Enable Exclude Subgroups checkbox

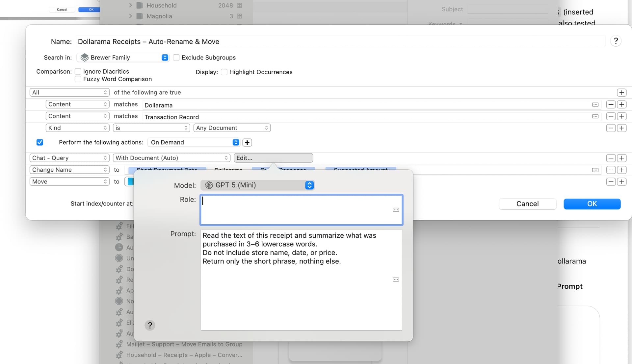(x=176, y=58)
